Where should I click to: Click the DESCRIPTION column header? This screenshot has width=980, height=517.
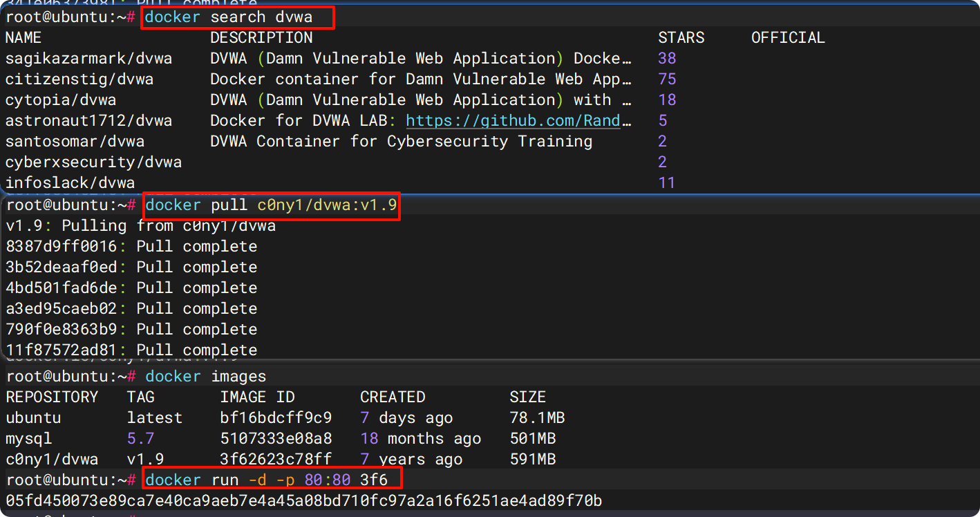pyautogui.click(x=261, y=38)
